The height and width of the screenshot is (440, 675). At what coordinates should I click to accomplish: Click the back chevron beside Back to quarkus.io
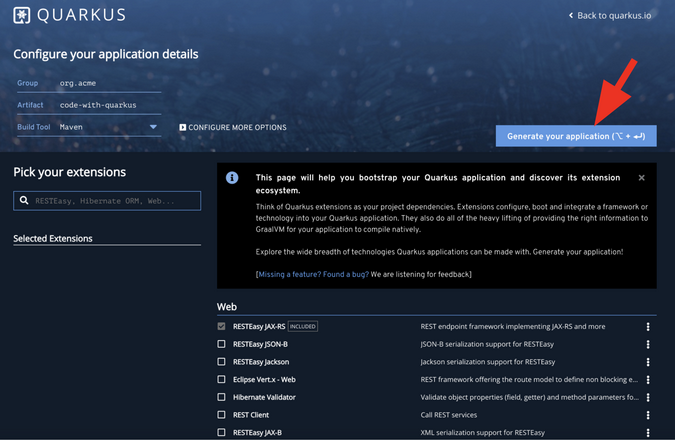click(x=571, y=15)
